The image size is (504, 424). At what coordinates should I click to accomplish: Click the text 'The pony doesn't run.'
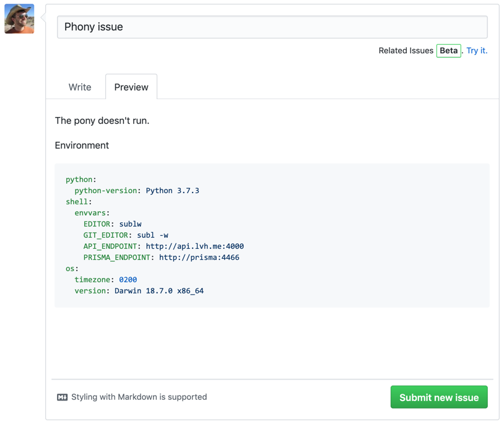click(x=102, y=121)
